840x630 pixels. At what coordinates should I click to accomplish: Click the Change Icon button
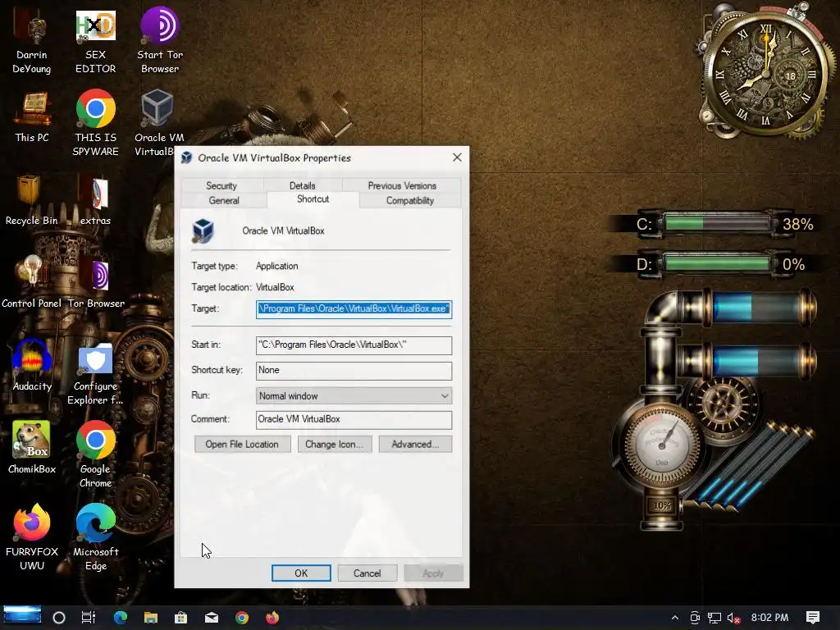click(x=335, y=444)
